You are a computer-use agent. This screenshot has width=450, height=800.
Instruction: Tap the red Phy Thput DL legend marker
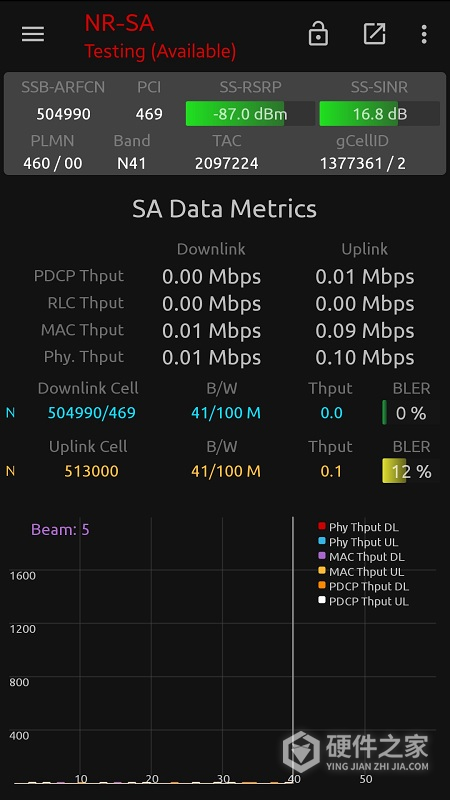pos(322,526)
